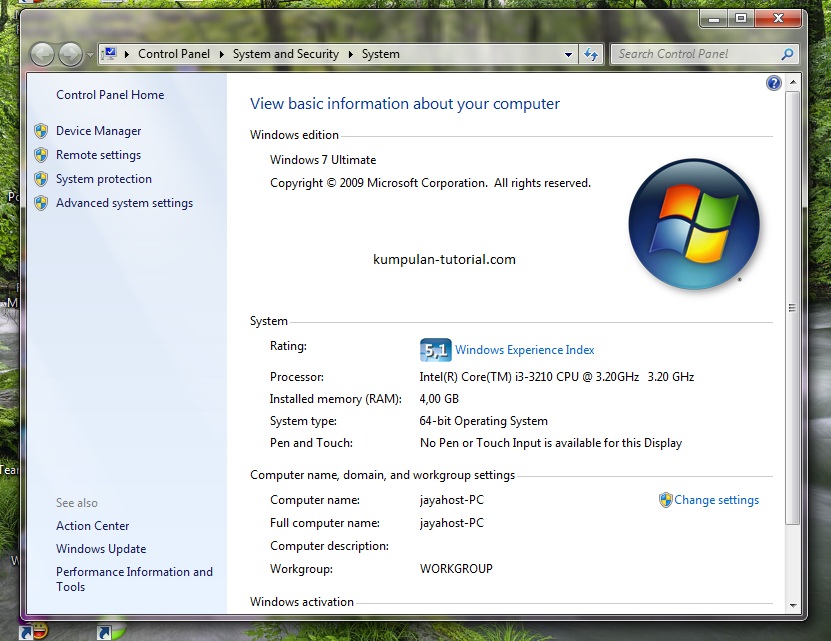Image resolution: width=831 pixels, height=641 pixels.
Task: Maximize the System window
Action: (x=741, y=19)
